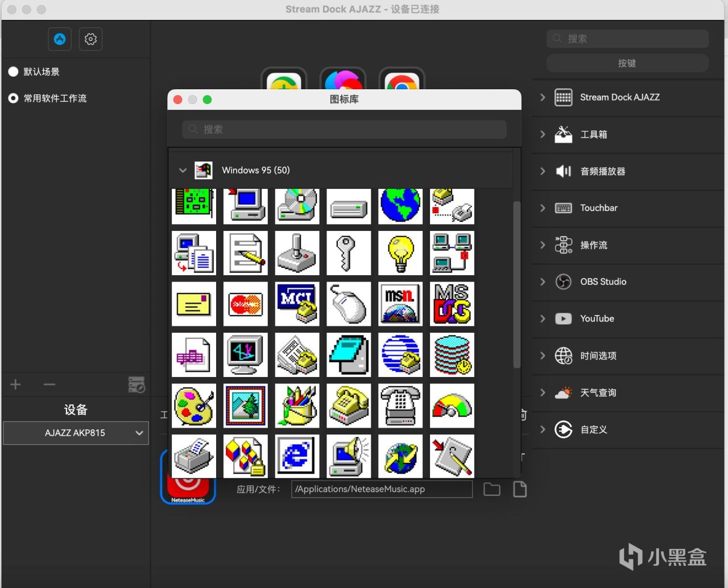Choose the red arrow and pencil tool icon
The width and height of the screenshot is (728, 588).
[x=452, y=456]
